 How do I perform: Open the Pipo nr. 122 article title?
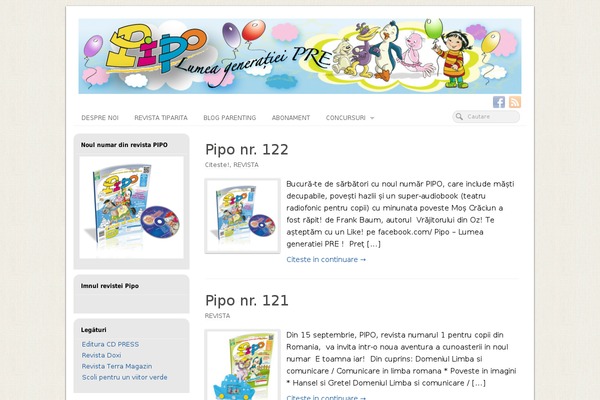point(247,149)
